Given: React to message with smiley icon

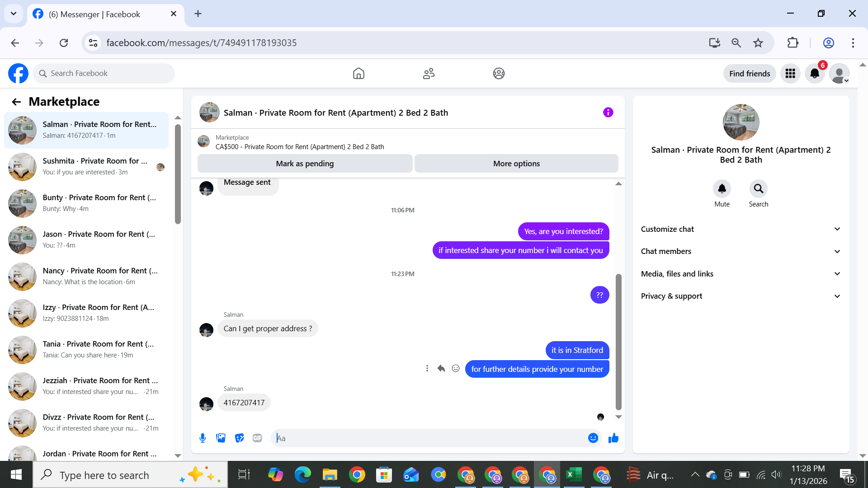Looking at the screenshot, I should tap(456, 369).
